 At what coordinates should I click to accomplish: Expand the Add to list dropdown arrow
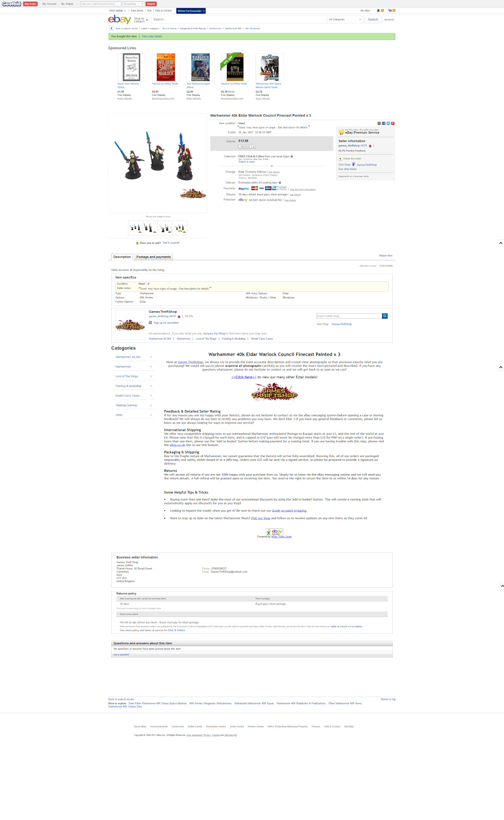tap(253, 147)
